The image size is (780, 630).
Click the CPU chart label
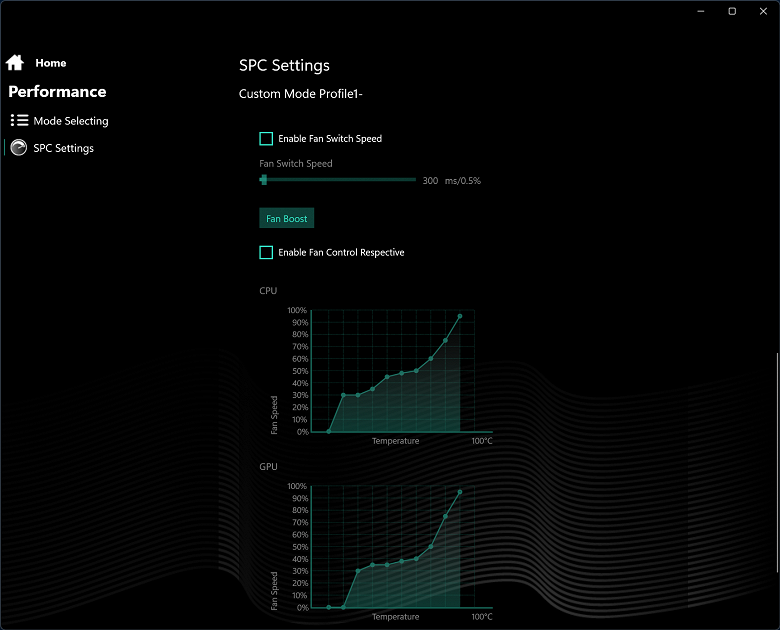(x=268, y=291)
